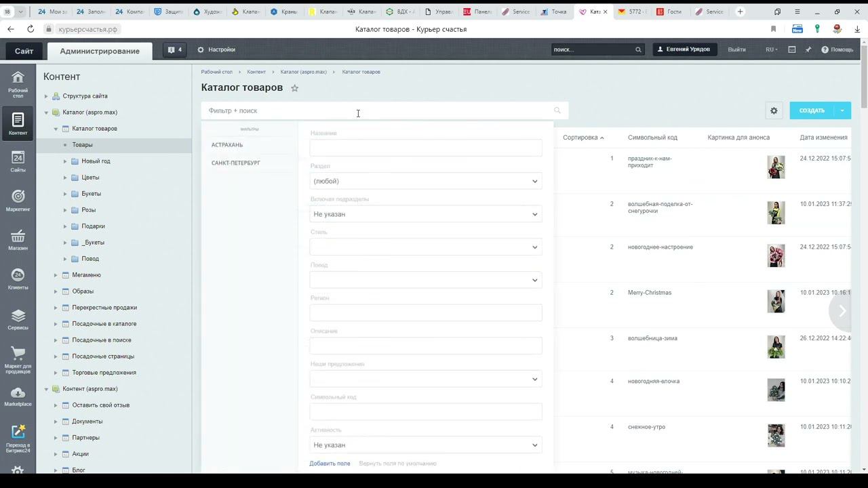Open the Создать button dropdown arrow

(x=842, y=110)
